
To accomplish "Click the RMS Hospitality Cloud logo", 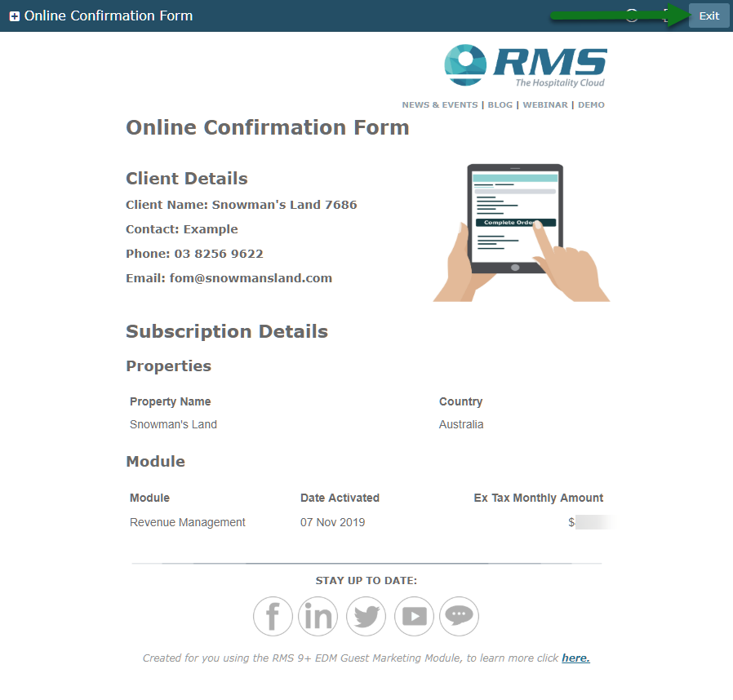I will click(x=526, y=65).
